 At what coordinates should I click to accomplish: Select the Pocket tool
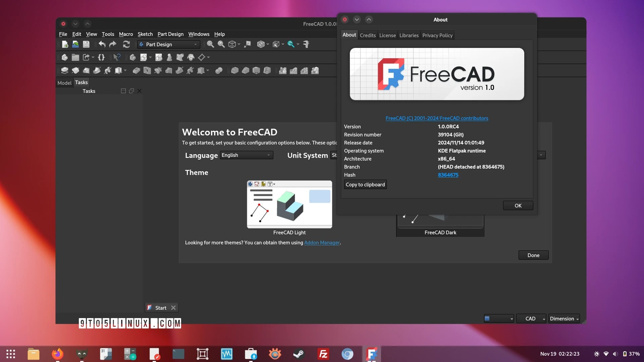click(137, 70)
